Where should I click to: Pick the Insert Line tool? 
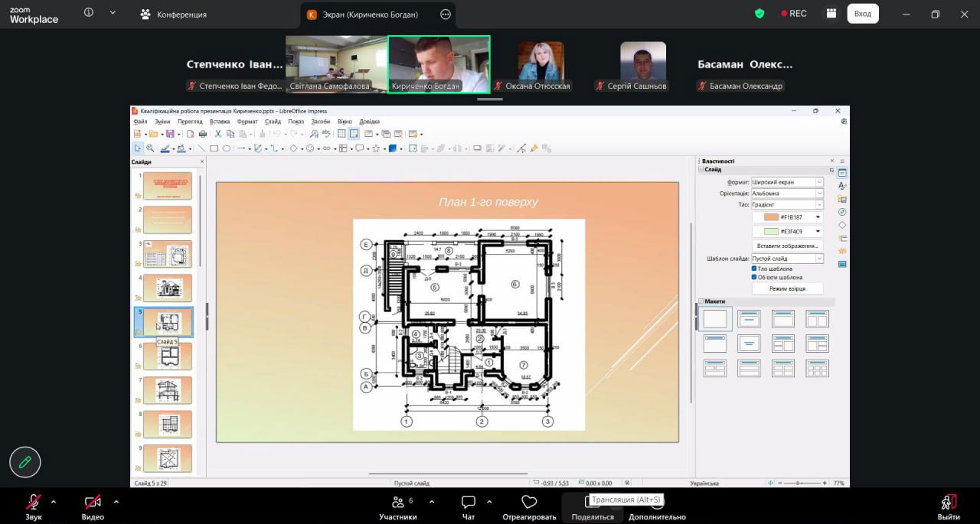coord(202,148)
